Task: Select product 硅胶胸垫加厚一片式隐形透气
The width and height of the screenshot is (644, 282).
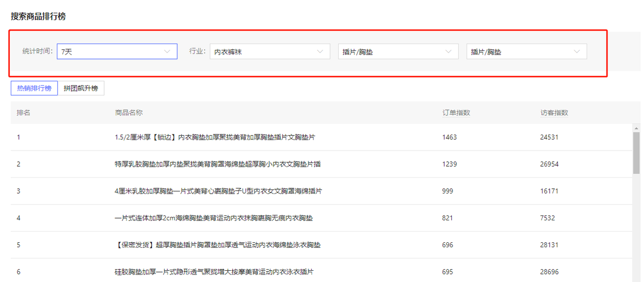Action: [214, 272]
